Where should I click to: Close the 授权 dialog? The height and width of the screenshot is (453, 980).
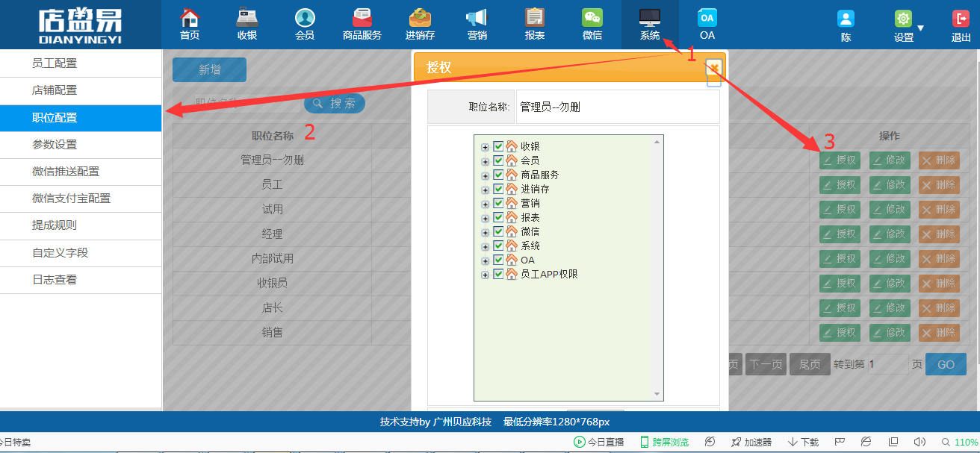[714, 69]
